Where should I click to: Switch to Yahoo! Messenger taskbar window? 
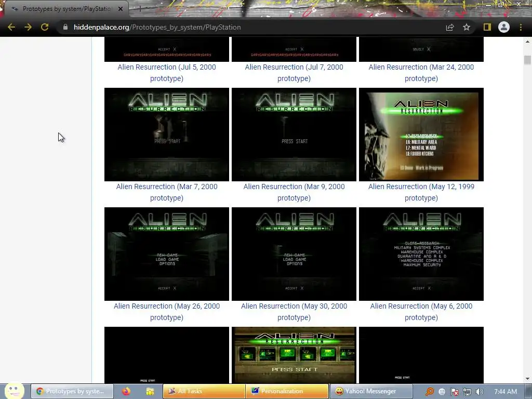(371, 391)
